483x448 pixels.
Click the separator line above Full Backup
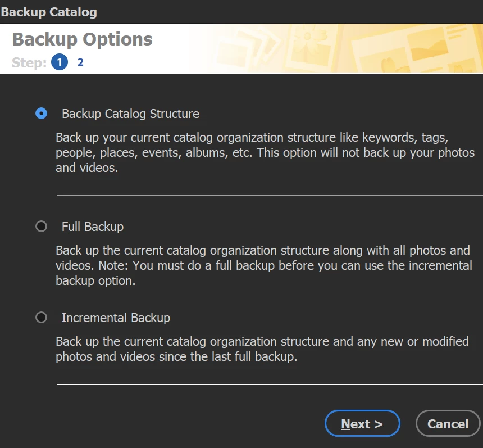click(x=270, y=196)
